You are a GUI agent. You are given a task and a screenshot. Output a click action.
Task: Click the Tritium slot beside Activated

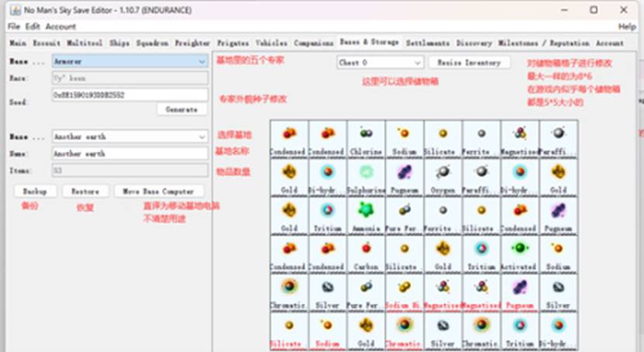tap(481, 254)
